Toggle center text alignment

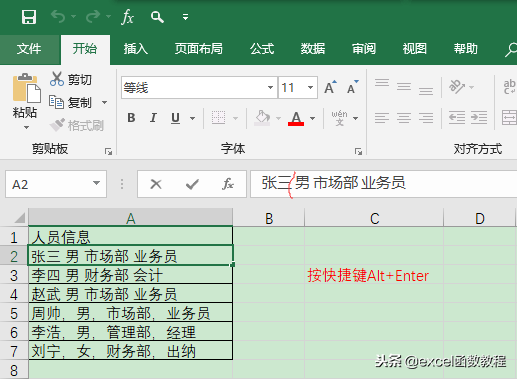[404, 118]
